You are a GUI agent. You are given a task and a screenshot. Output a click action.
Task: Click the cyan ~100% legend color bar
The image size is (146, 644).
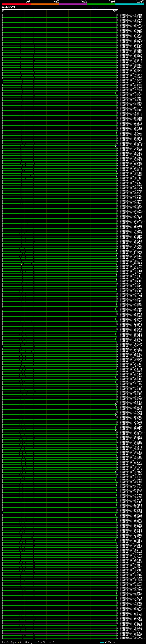130,4
